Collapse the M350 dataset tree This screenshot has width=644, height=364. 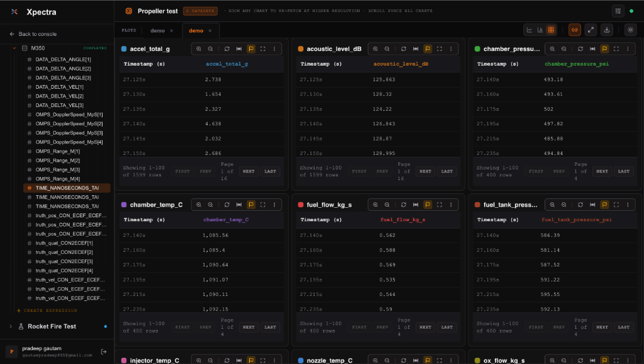(x=14, y=48)
